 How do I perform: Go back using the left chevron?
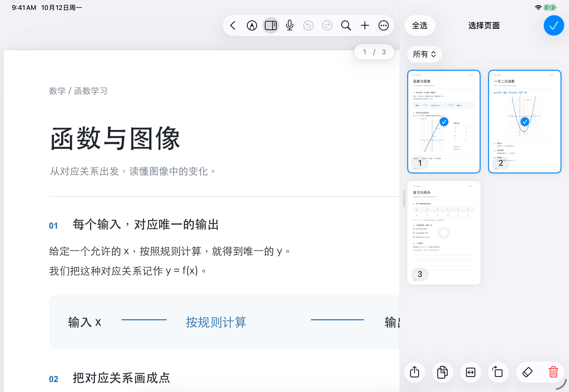[233, 25]
